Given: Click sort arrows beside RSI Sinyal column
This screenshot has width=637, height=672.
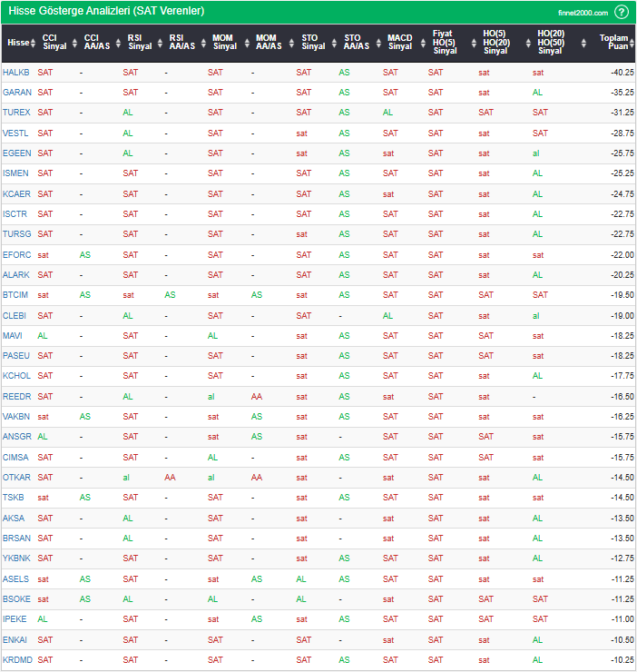Looking at the screenshot, I should 158,43.
